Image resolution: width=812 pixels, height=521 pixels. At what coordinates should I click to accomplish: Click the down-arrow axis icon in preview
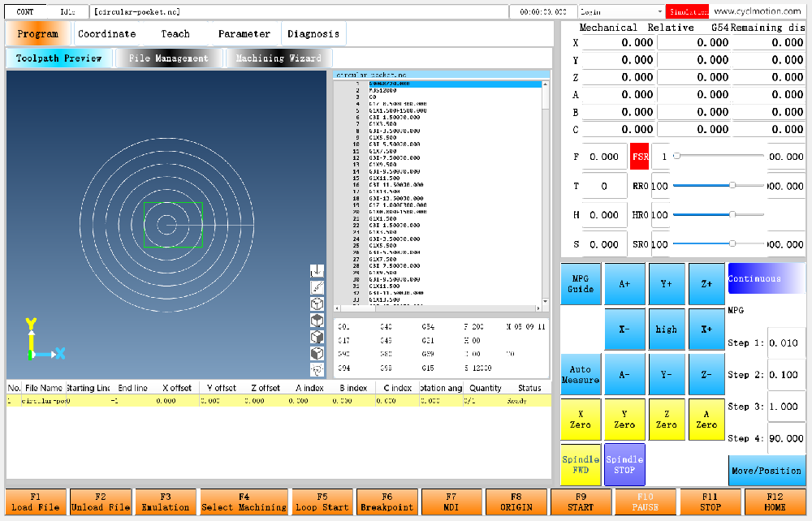317,271
